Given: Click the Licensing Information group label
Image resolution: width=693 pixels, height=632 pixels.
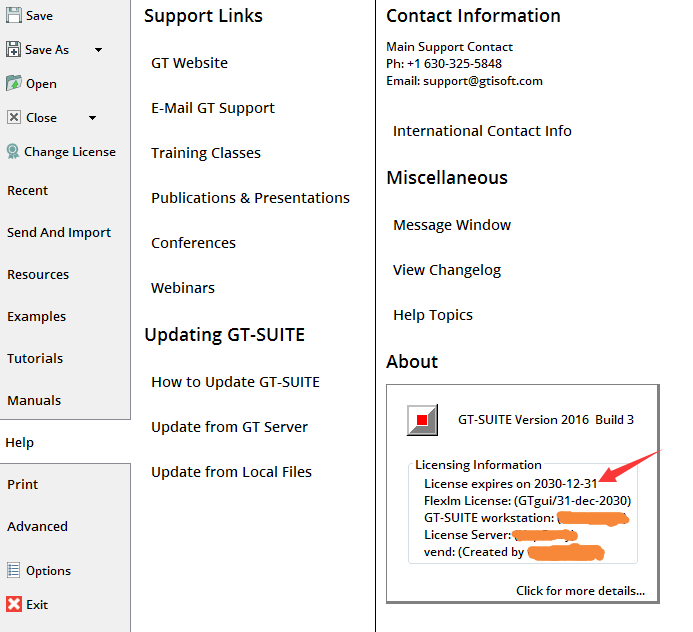Looking at the screenshot, I should [x=478, y=465].
